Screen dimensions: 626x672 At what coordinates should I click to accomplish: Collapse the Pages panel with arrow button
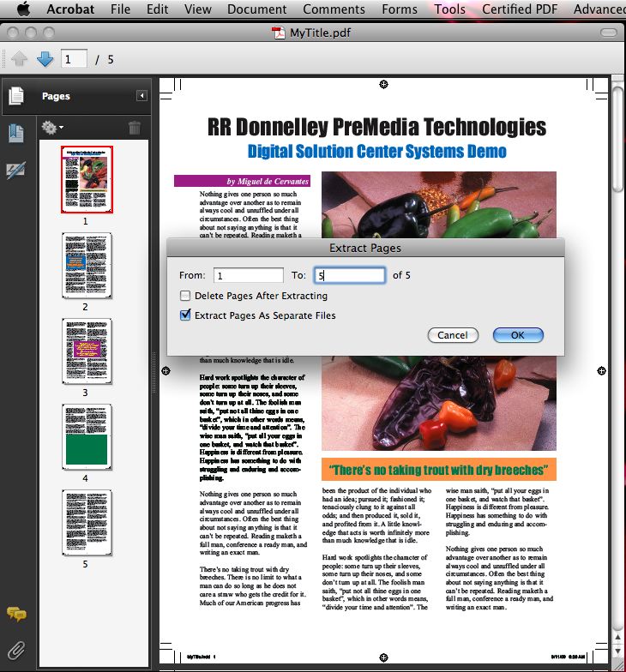point(141,96)
